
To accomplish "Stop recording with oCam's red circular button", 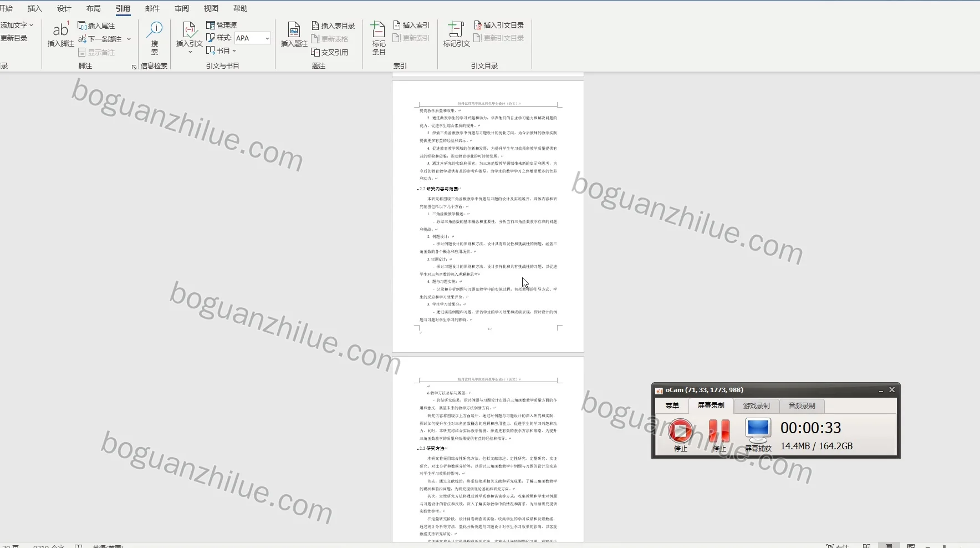I will 680,431.
